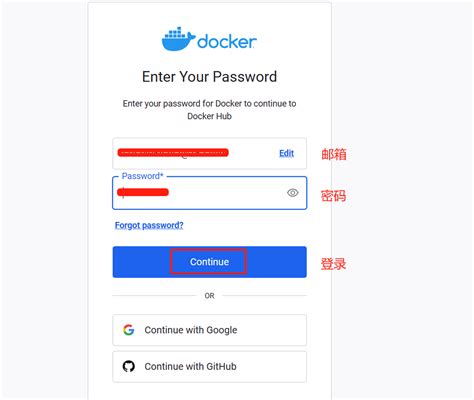The width and height of the screenshot is (474, 400).
Task: Click the red 登录 annotation label
Action: (333, 264)
